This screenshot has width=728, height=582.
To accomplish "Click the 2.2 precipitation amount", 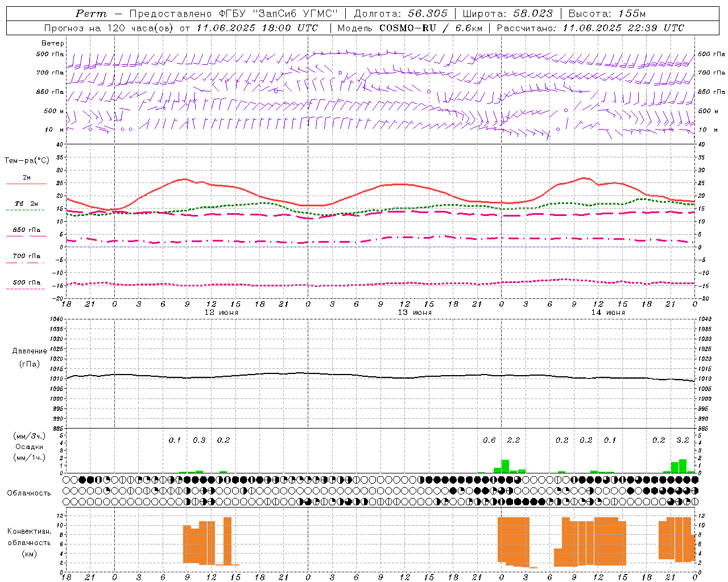I will pos(514,440).
